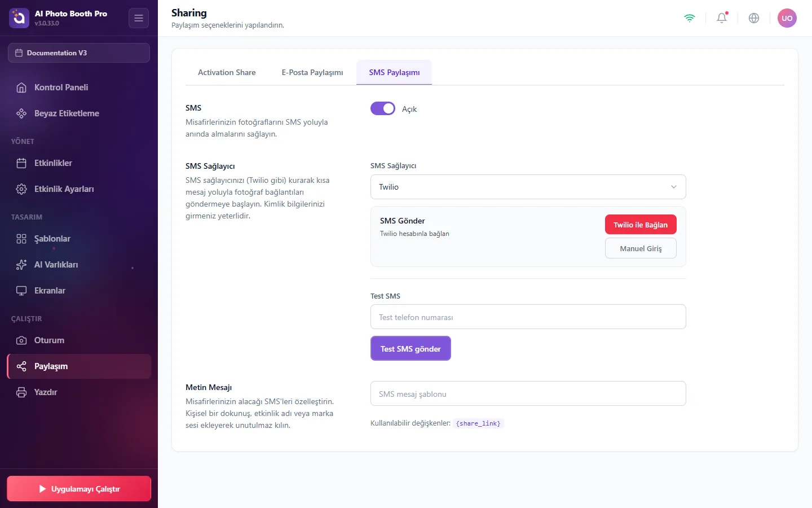Click the {share_link} variable tag
812x508 pixels.
click(x=478, y=423)
